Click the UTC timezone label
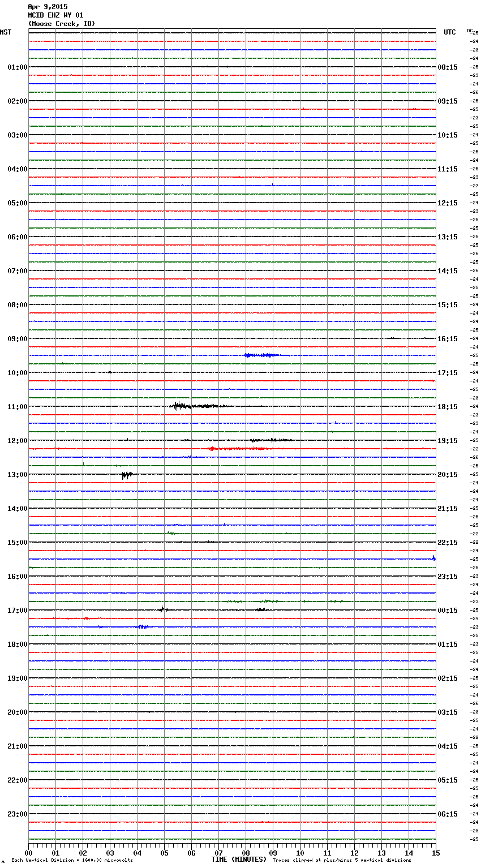Image resolution: width=481 pixels, height=868 pixels. [449, 32]
